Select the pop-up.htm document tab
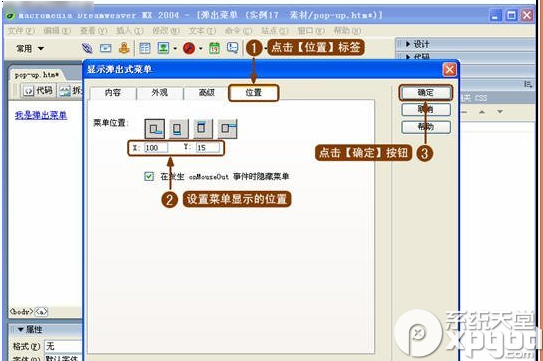543x361 pixels. 37,75
